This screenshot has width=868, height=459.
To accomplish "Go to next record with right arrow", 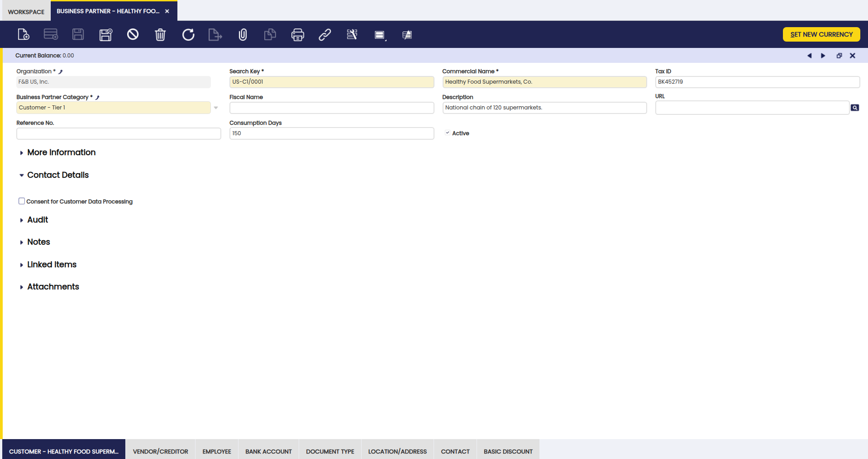I will tap(823, 56).
